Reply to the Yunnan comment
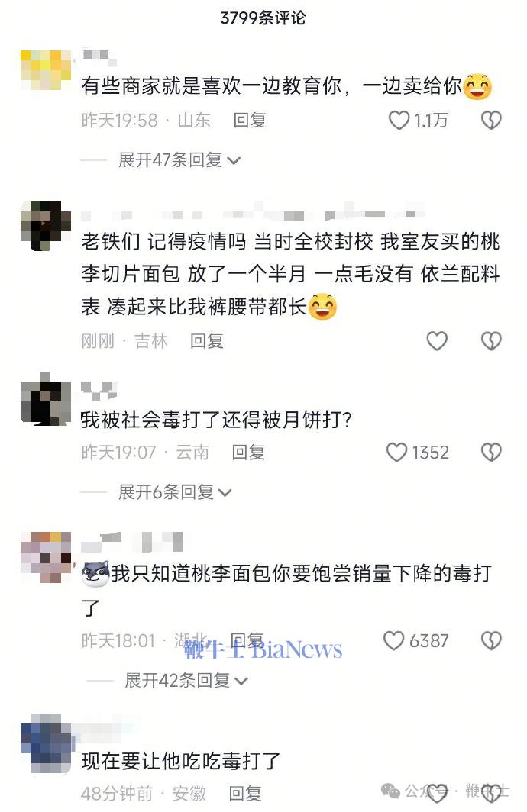The width and height of the screenshot is (527, 812). pyautogui.click(x=248, y=452)
